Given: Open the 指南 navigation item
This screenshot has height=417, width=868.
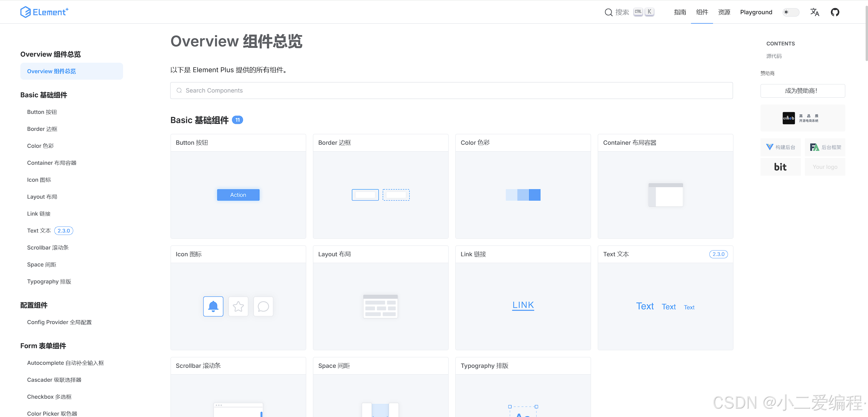Looking at the screenshot, I should [x=680, y=12].
